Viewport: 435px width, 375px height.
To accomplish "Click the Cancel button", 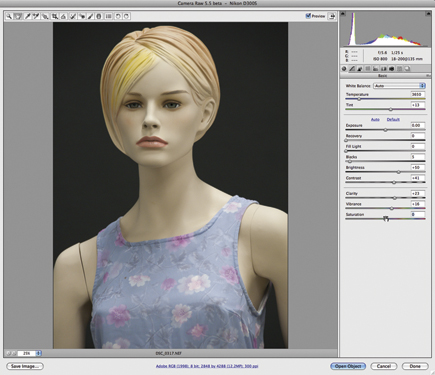I will tap(384, 366).
